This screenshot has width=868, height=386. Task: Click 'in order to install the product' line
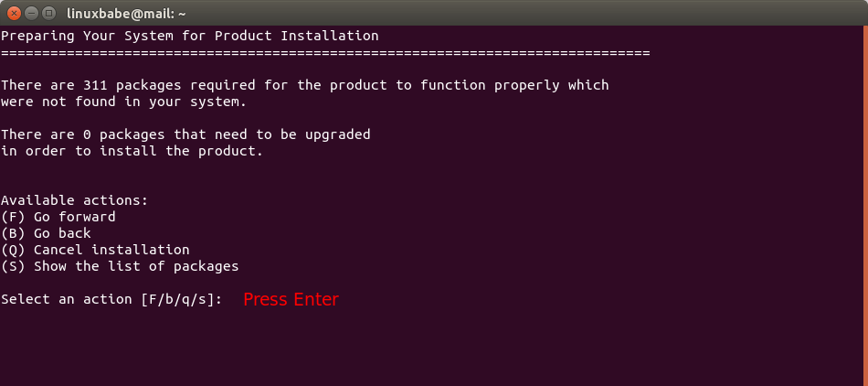132,151
